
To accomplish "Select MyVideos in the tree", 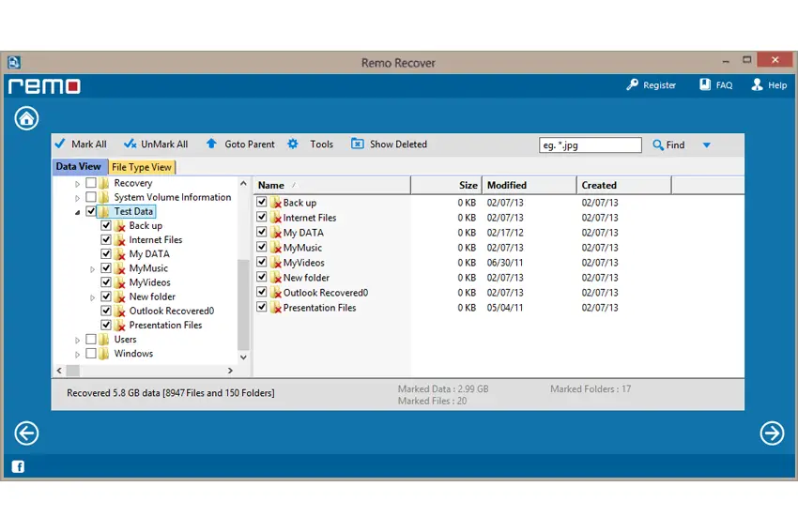I will [149, 282].
